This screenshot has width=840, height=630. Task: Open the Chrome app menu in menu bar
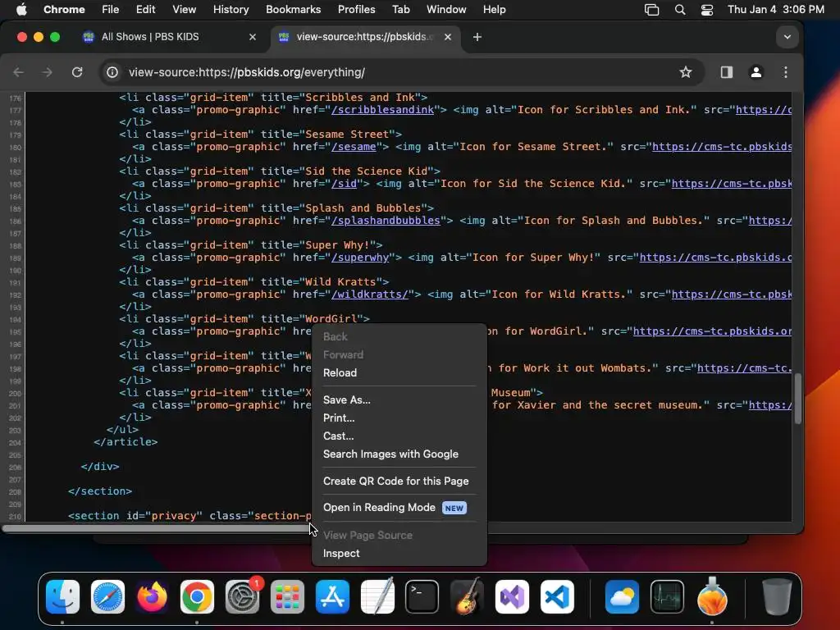point(64,10)
